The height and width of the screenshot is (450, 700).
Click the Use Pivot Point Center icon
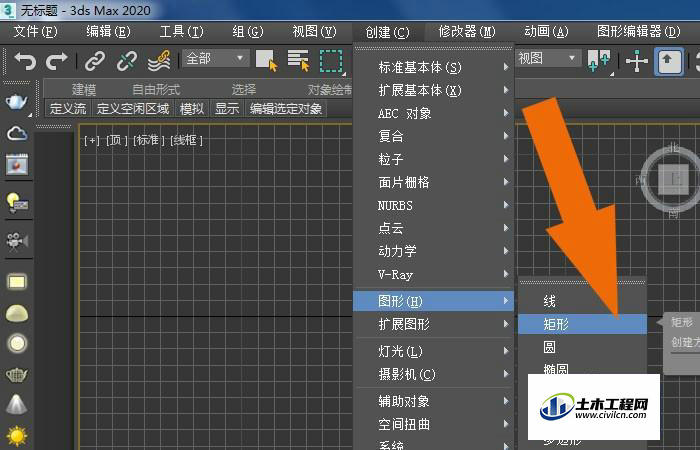[x=599, y=61]
